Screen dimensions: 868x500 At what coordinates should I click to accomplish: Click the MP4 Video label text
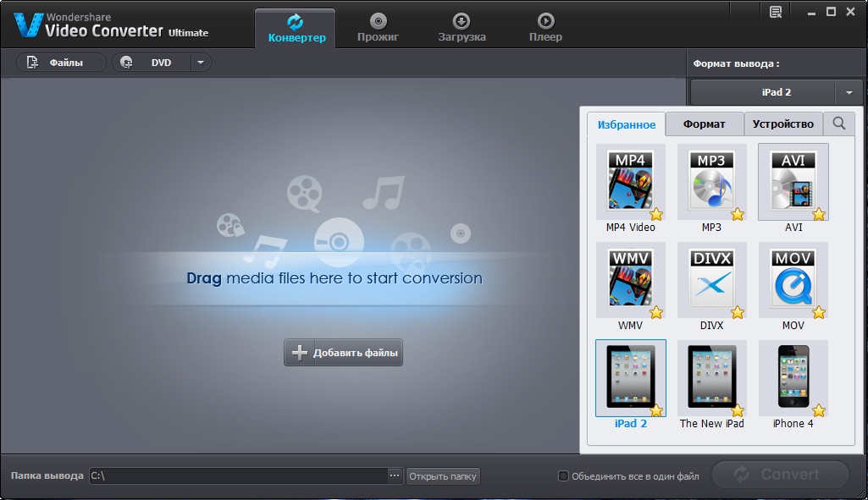click(631, 228)
